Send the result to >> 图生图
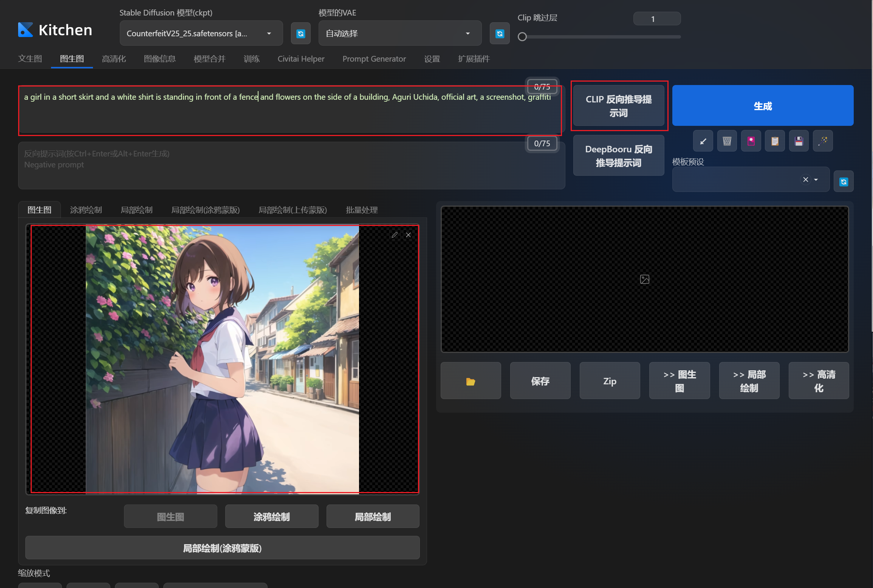This screenshot has width=873, height=588. pyautogui.click(x=680, y=381)
